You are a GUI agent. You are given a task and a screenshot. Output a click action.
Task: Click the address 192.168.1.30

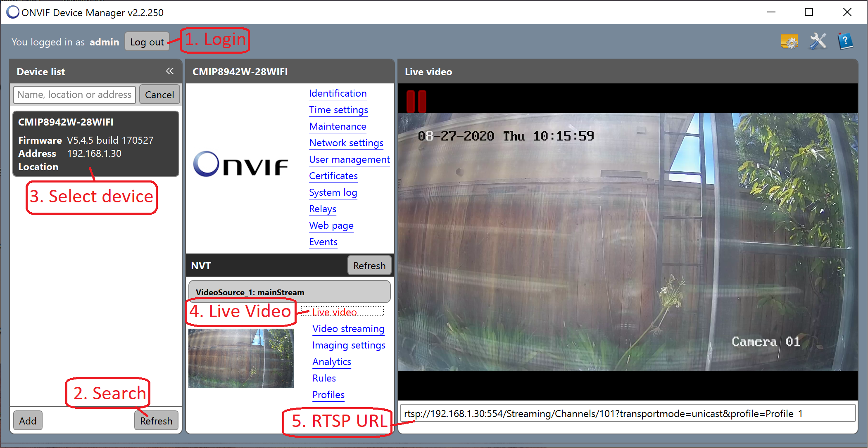[94, 154]
